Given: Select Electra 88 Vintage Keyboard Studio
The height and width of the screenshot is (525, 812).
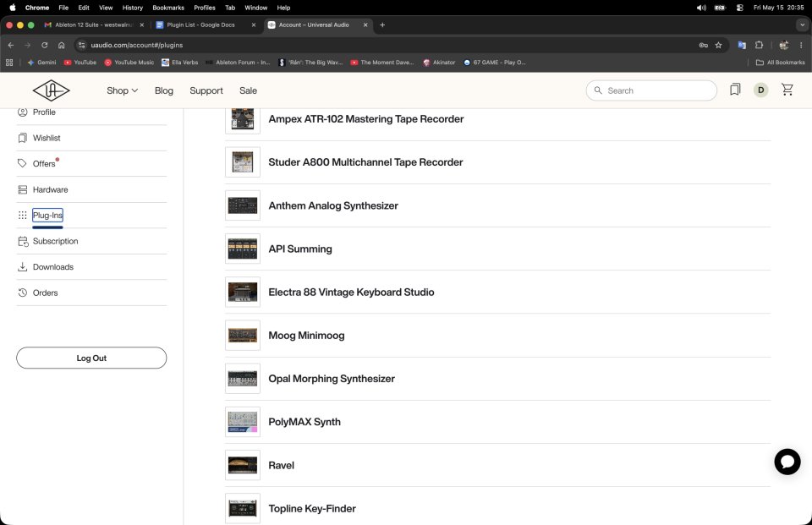Looking at the screenshot, I should click(351, 292).
